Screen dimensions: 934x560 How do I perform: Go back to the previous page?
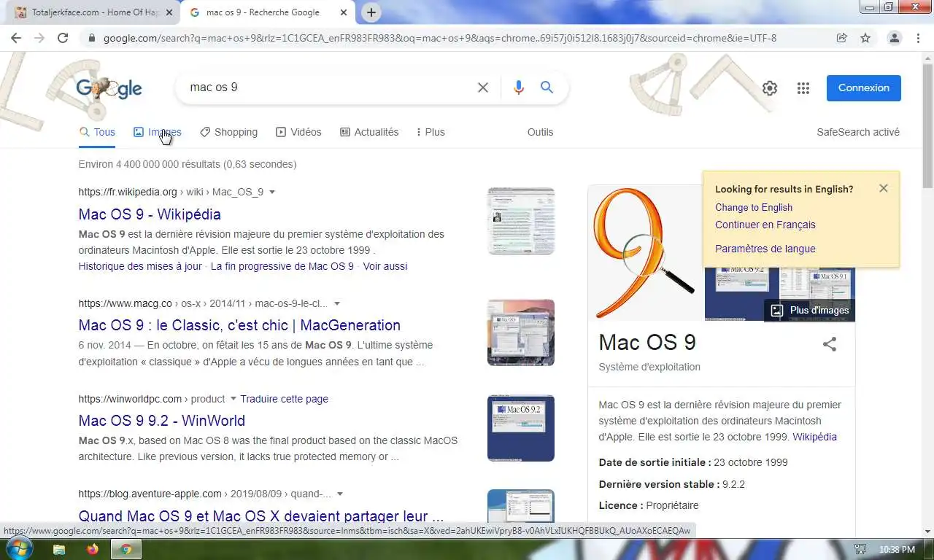pos(17,38)
